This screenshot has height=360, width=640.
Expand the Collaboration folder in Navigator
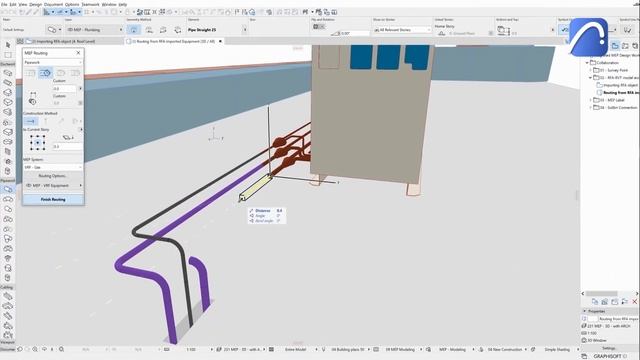coord(587,63)
